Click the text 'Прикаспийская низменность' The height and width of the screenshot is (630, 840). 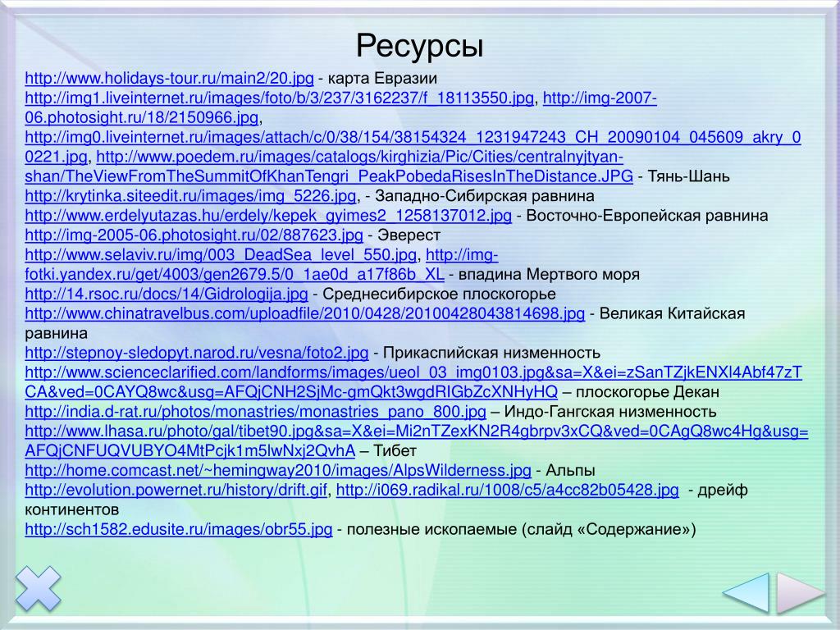491,353
